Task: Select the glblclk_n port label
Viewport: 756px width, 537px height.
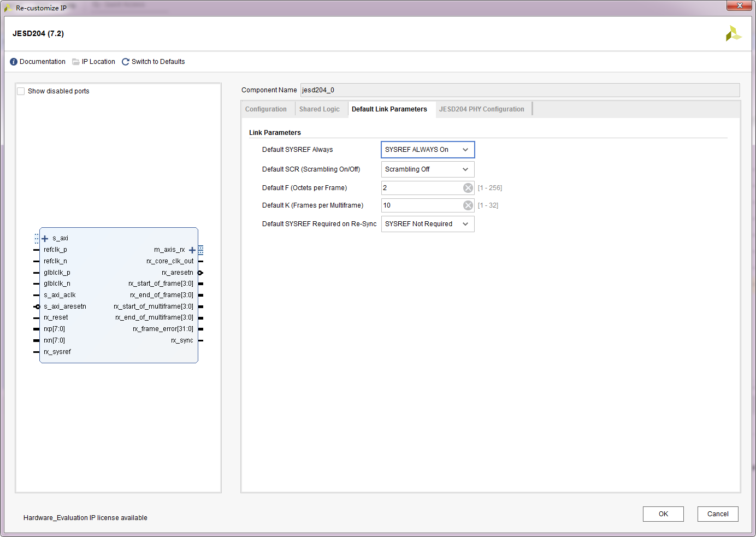Action: (x=57, y=284)
